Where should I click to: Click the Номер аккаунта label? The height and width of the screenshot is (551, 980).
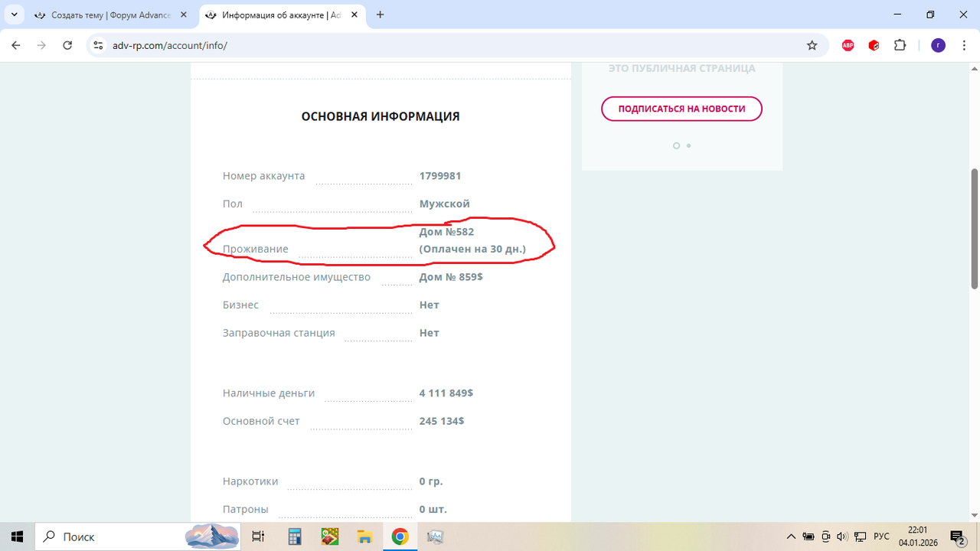(263, 176)
